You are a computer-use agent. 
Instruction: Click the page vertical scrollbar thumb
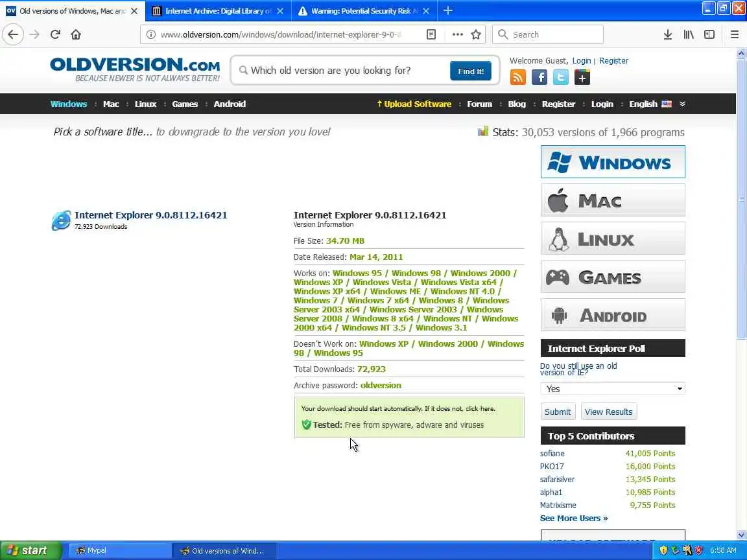tap(741, 199)
